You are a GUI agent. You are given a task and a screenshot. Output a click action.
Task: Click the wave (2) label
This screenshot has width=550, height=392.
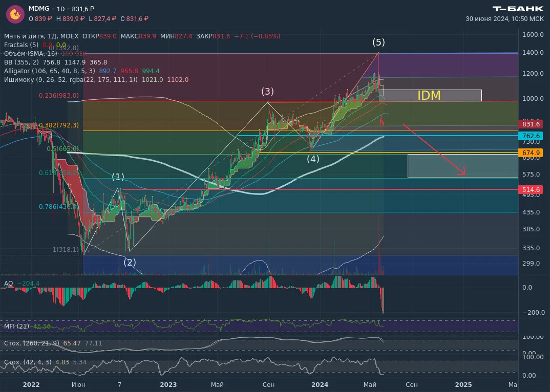click(130, 262)
